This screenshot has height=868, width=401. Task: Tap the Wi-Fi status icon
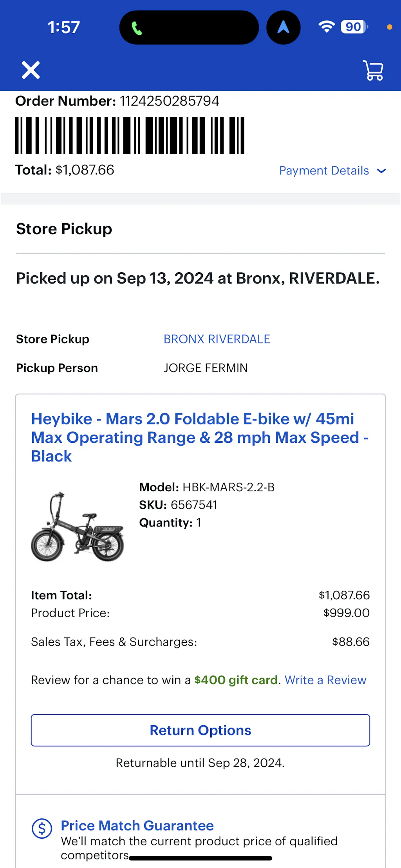pos(326,27)
